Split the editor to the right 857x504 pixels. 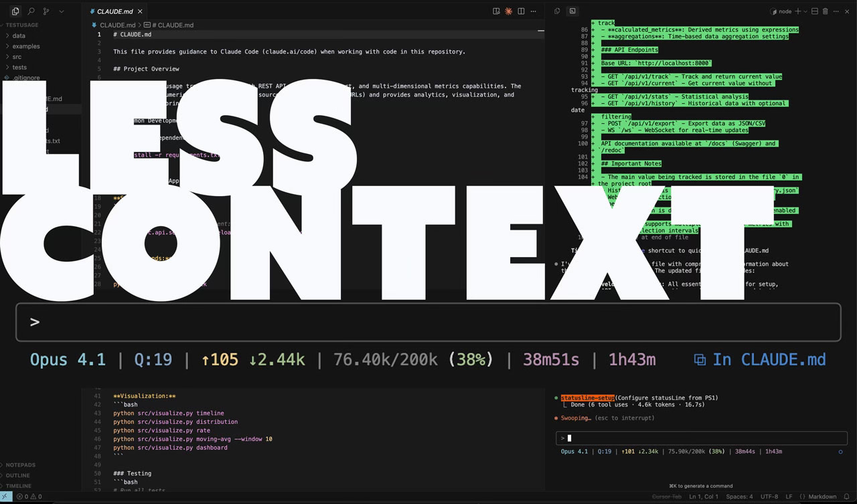[521, 11]
